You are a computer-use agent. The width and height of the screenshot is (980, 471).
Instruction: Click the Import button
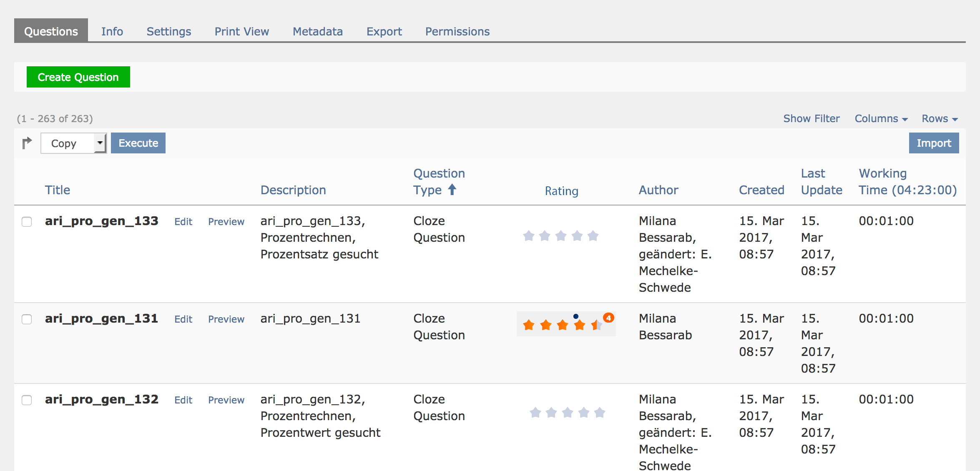click(934, 143)
